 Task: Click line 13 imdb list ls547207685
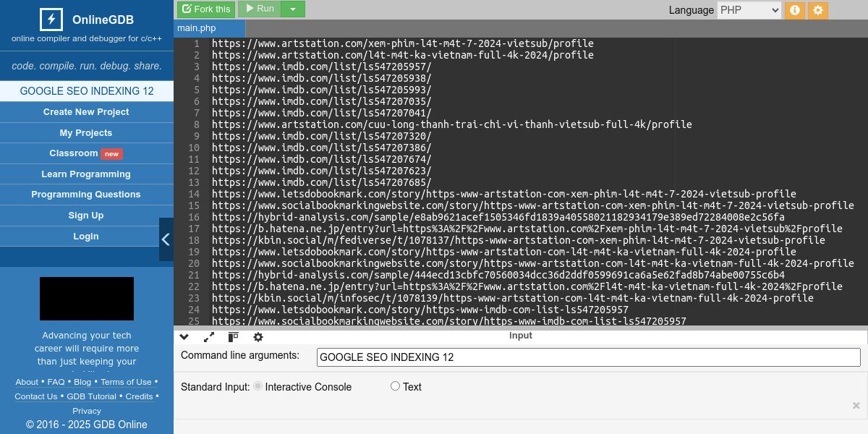point(322,182)
